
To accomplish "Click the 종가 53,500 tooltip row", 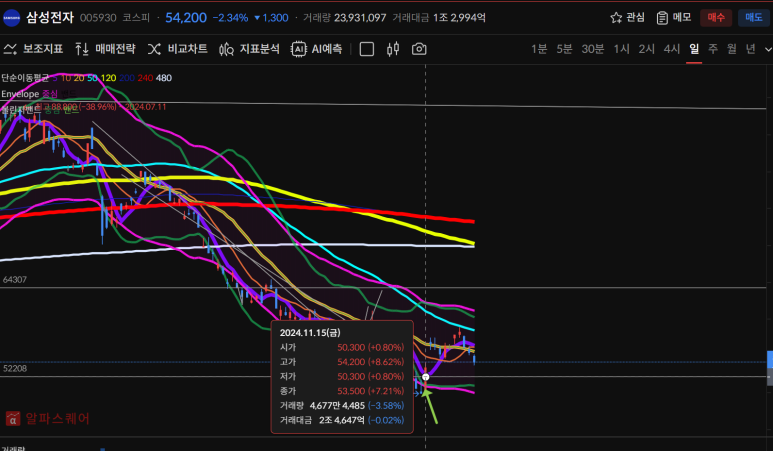I will click(x=342, y=391).
